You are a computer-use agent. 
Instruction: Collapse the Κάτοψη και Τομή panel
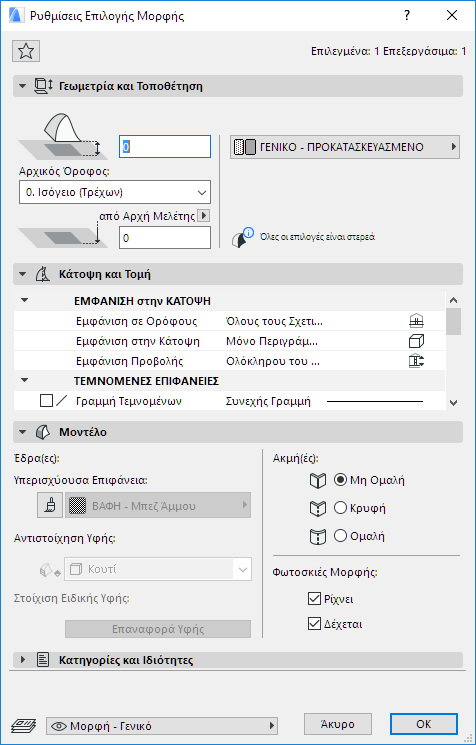[x=22, y=274]
